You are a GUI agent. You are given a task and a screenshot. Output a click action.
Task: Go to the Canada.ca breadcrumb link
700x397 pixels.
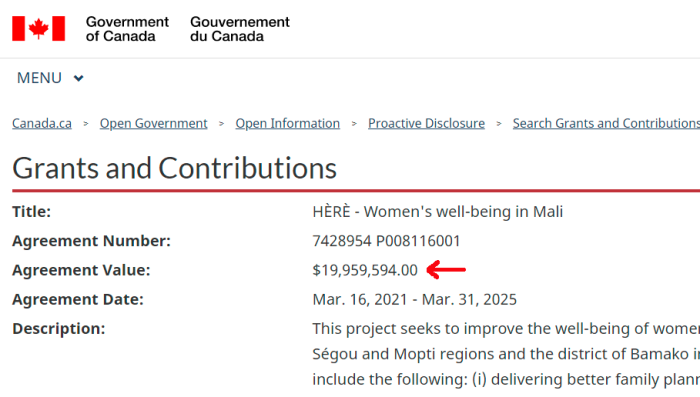pos(42,123)
